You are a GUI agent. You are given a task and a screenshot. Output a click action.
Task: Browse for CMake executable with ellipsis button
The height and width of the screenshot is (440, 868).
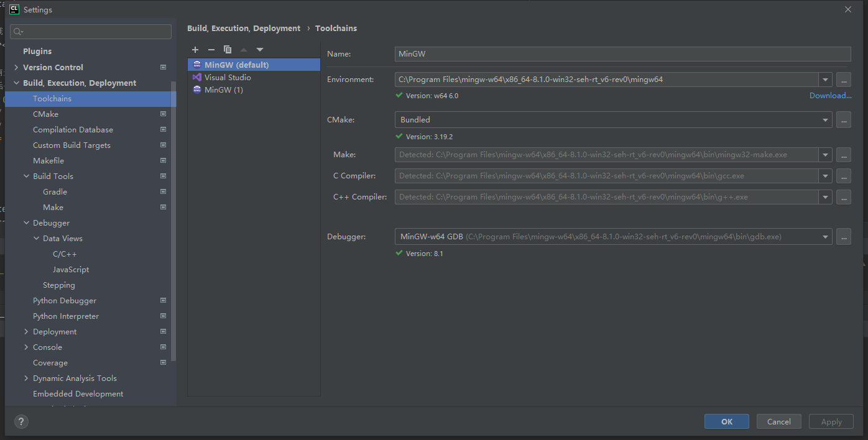[x=843, y=119]
